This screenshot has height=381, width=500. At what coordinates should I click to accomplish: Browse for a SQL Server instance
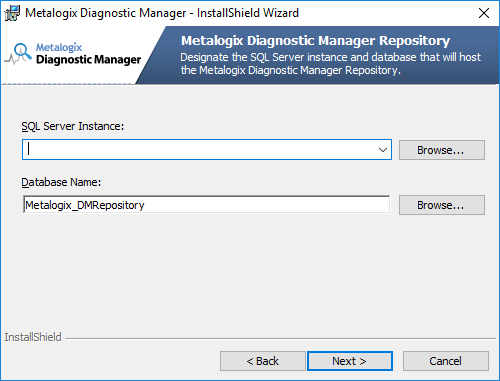[x=442, y=150]
